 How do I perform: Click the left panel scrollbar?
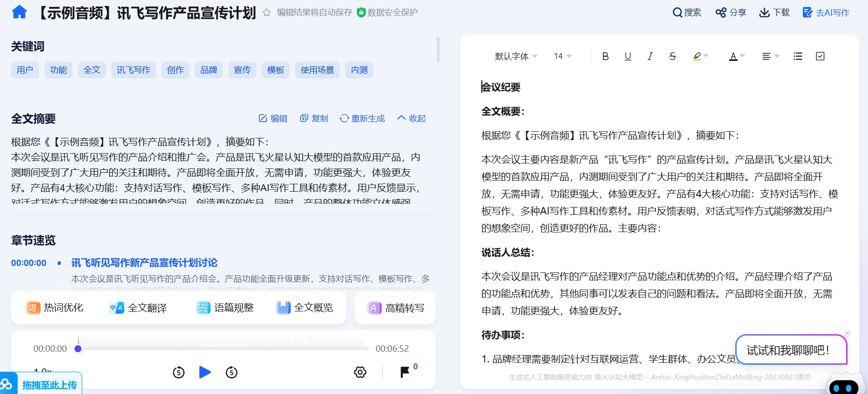438,50
